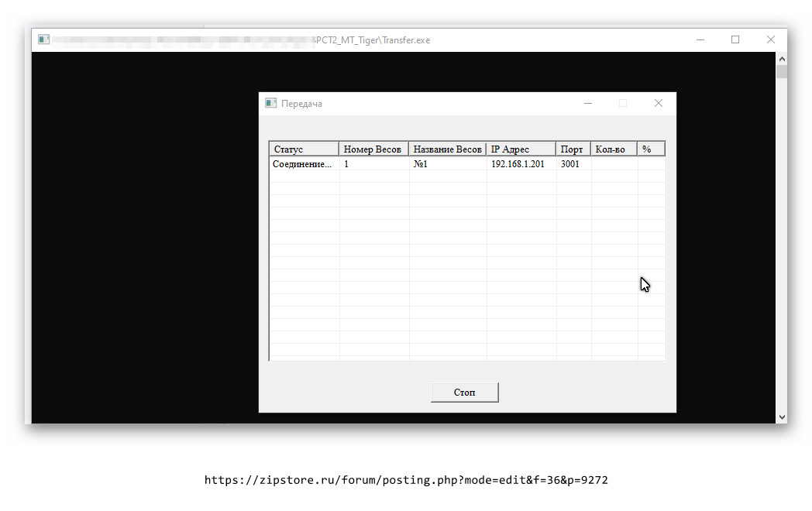Close the Передача dialog
812x511 pixels.
point(658,103)
